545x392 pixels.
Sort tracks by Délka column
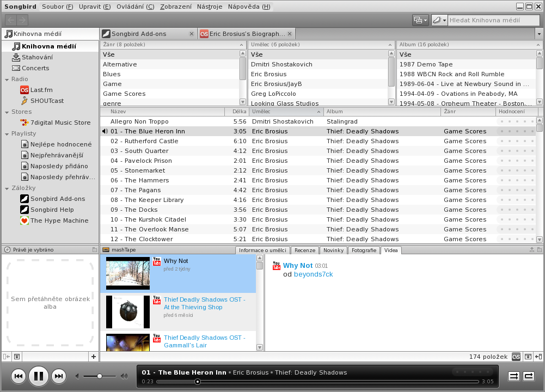(x=236, y=112)
